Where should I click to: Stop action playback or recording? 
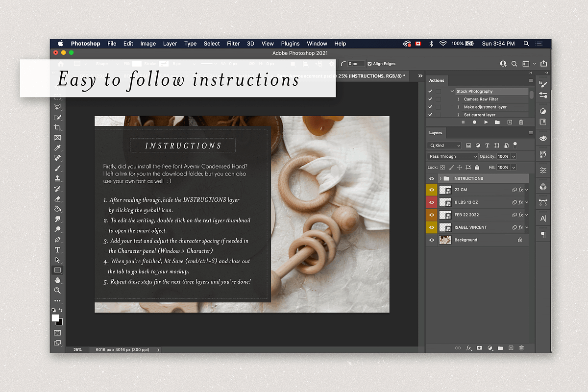pyautogui.click(x=463, y=122)
